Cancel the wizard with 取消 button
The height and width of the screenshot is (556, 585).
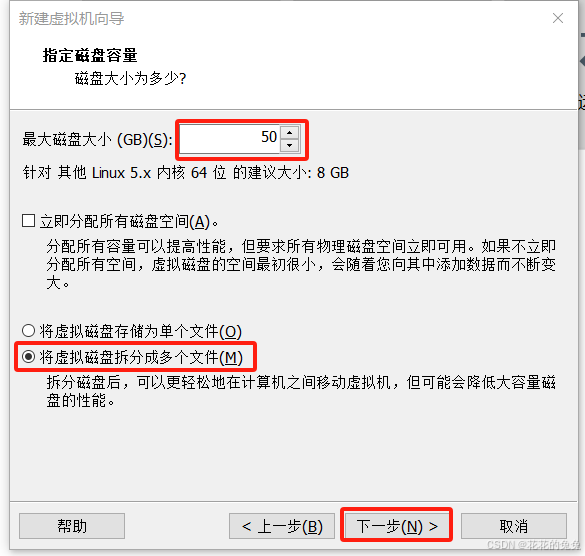tap(514, 526)
